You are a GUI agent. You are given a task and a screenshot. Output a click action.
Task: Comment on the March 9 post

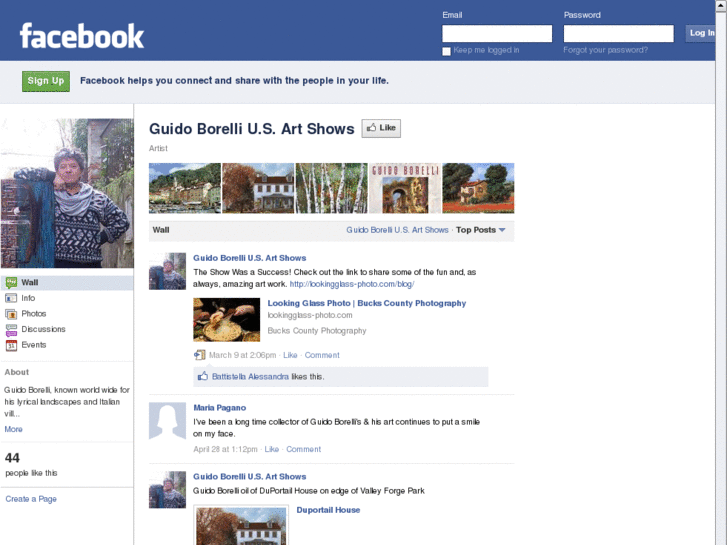pos(322,355)
